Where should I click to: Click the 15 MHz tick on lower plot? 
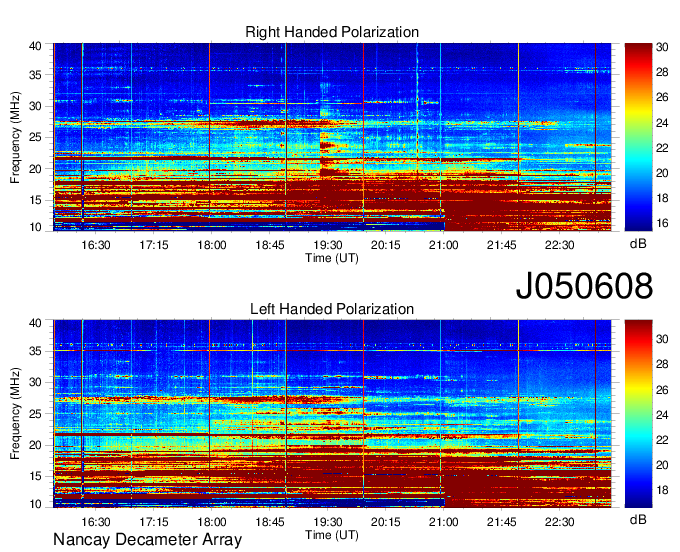[35, 476]
